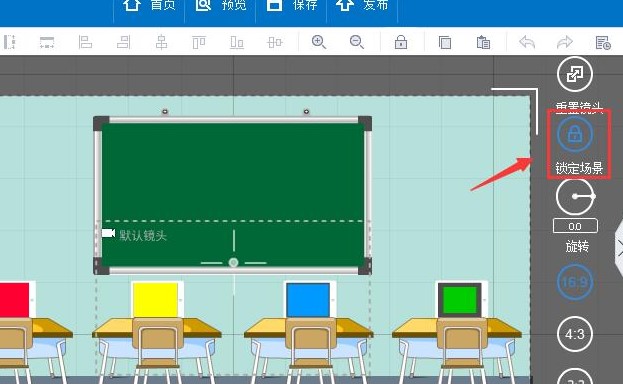
Task: Align selected objects to top edge
Action: coord(199,42)
